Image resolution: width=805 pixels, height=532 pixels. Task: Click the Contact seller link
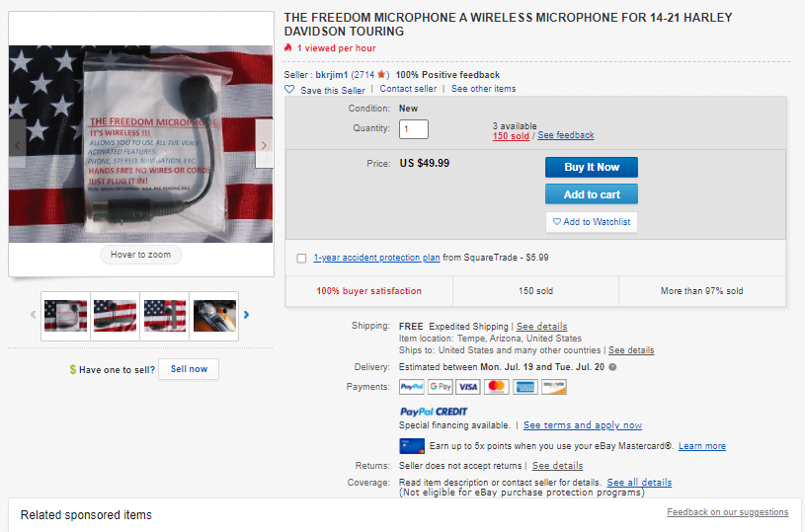click(408, 89)
